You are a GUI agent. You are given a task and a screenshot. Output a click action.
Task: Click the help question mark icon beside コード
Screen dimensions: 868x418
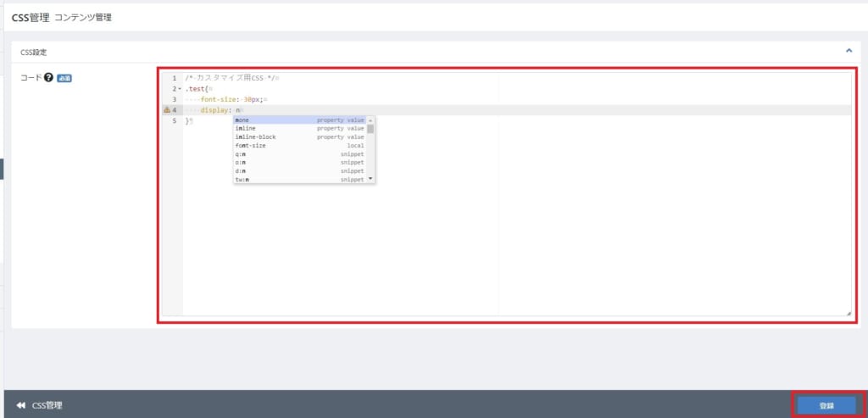[x=49, y=78]
